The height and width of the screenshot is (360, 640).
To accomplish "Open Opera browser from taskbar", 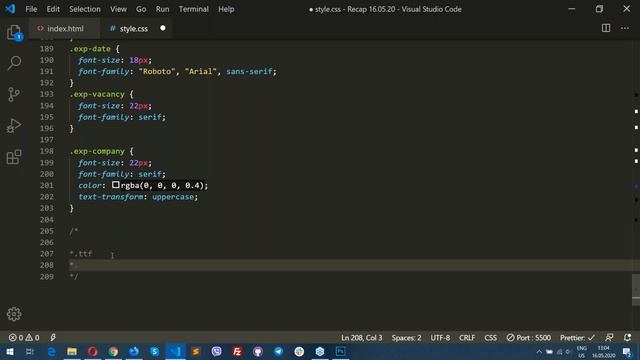I will (x=93, y=351).
